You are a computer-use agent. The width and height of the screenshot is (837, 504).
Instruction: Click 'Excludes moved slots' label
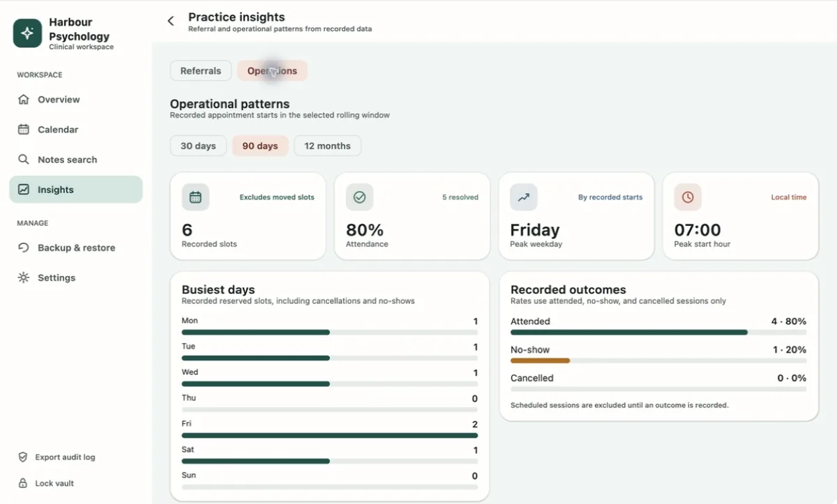click(277, 197)
